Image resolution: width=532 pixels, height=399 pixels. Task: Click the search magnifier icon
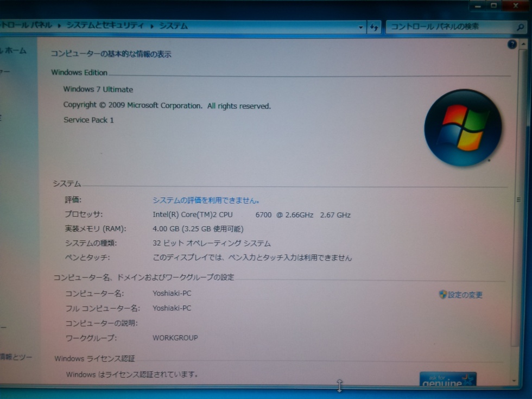click(x=520, y=27)
